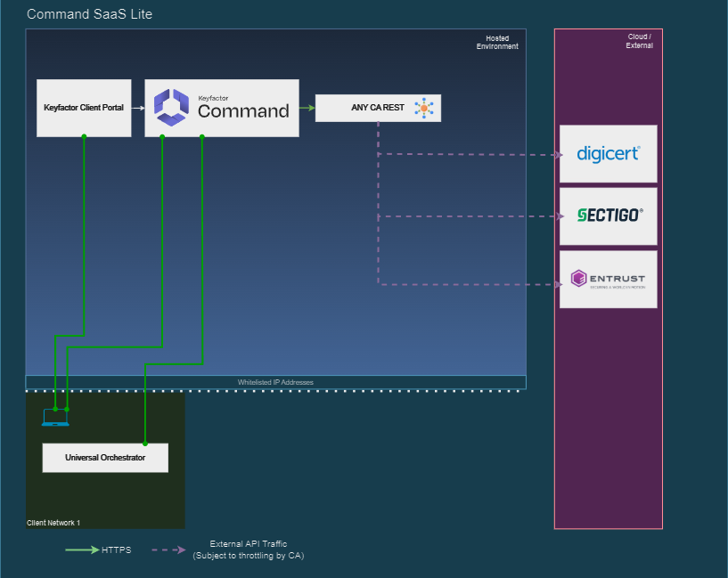Image resolution: width=728 pixels, height=578 pixels.
Task: Select the Entrust logo box
Action: 608,280
